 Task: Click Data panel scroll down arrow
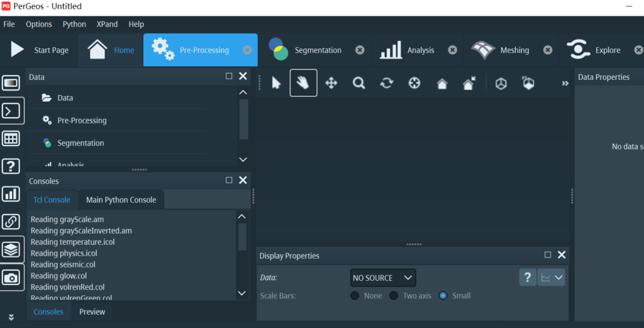point(243,159)
